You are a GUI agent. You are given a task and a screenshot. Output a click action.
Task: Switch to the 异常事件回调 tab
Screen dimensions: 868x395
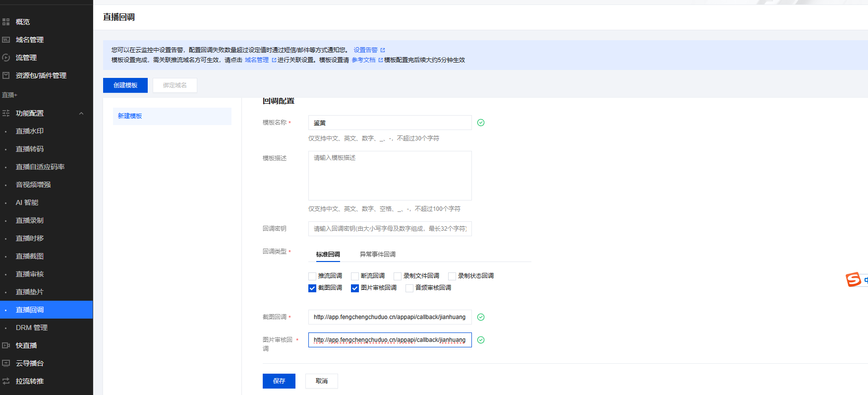pyautogui.click(x=377, y=255)
